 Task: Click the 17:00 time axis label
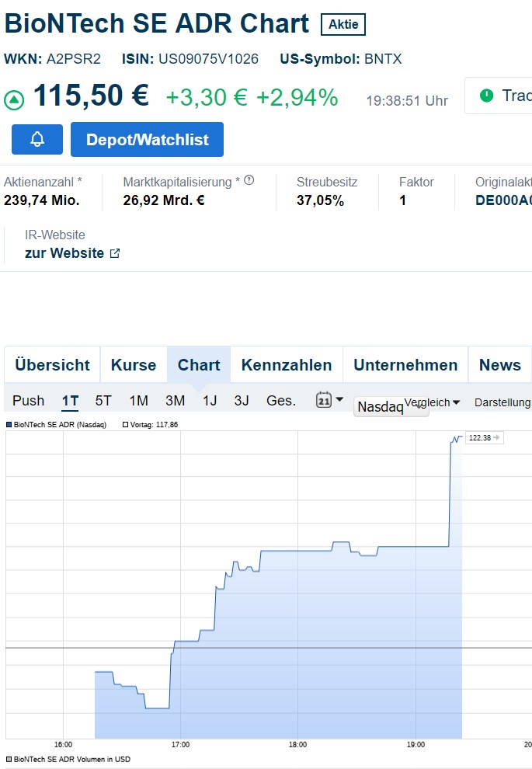180,744
